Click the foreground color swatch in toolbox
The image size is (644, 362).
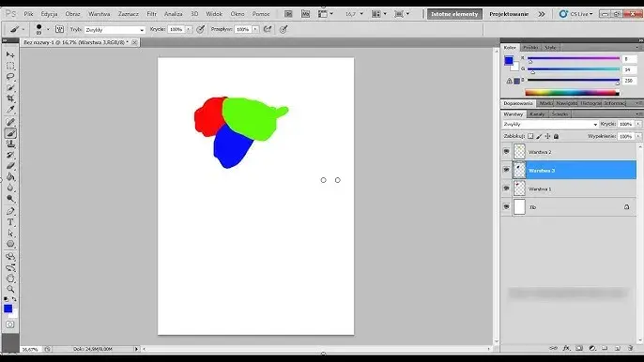pos(8,309)
